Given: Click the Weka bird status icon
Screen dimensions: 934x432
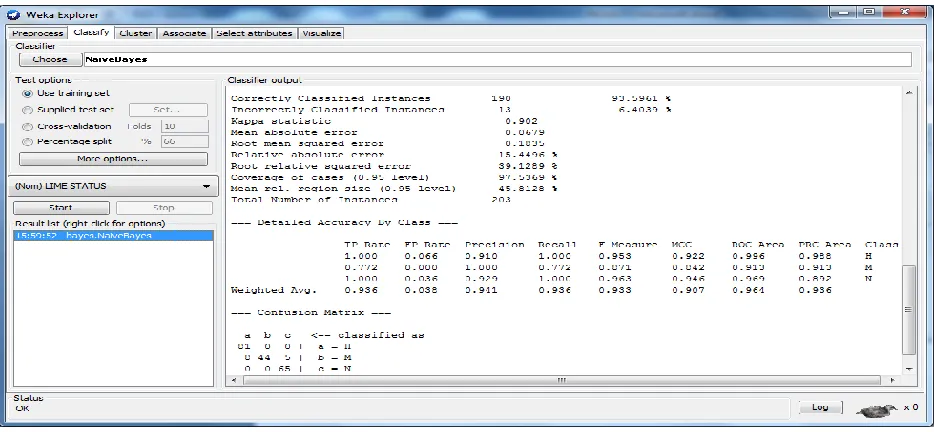Looking at the screenshot, I should click(877, 409).
